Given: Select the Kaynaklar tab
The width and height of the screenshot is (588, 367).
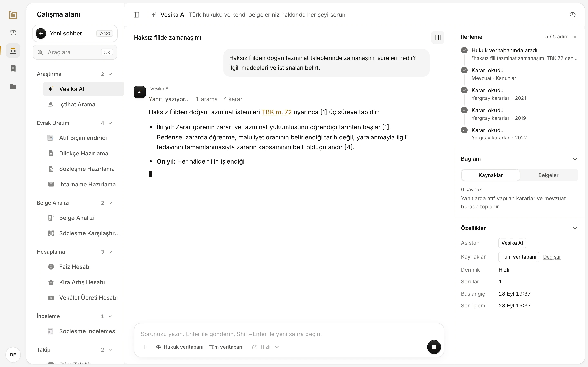Looking at the screenshot, I should (x=491, y=175).
